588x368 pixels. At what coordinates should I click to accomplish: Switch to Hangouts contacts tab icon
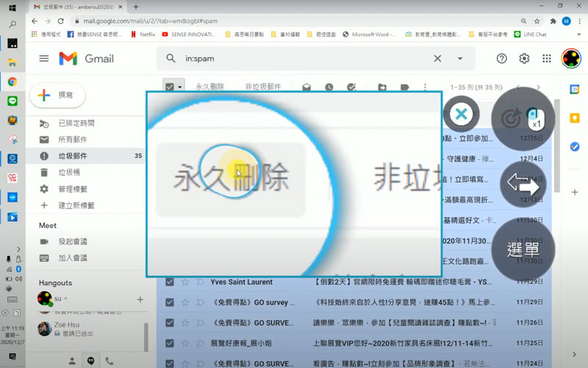pos(72,361)
